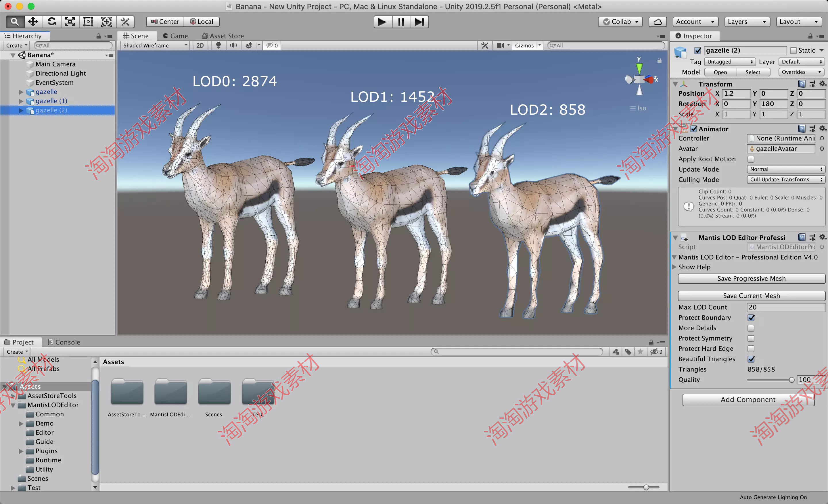Select the Scale tool
828x504 pixels.
[x=70, y=22]
